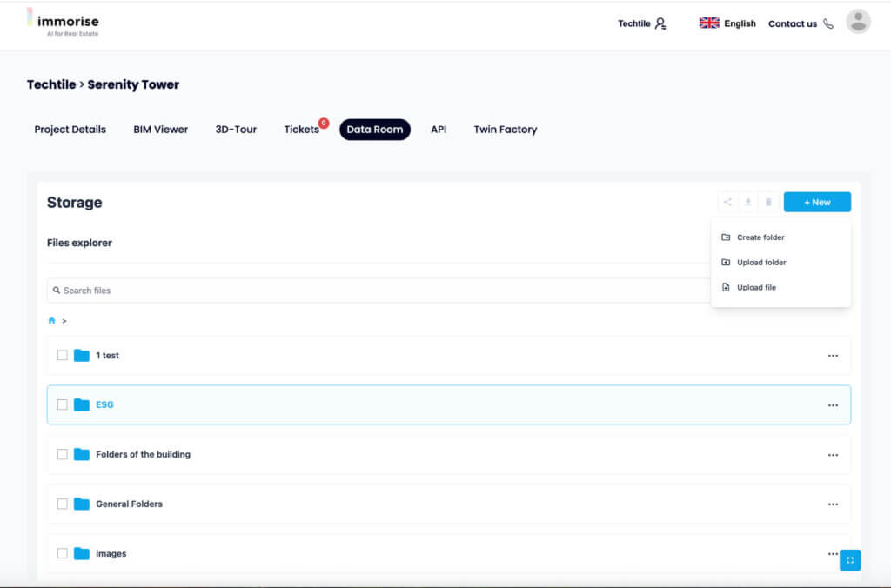Click the Techtile account label in header
The height and width of the screenshot is (588, 891).
(x=634, y=23)
